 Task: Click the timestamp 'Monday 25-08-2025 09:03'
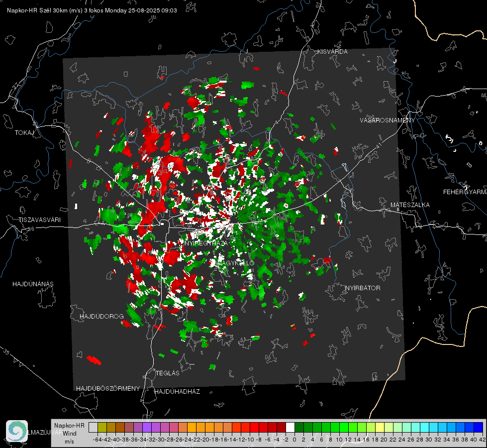click(x=141, y=10)
